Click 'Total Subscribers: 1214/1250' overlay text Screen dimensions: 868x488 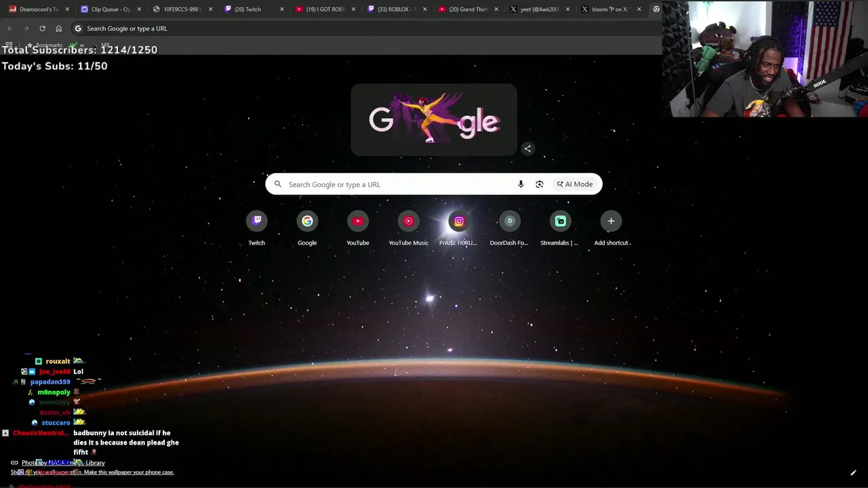pos(79,50)
